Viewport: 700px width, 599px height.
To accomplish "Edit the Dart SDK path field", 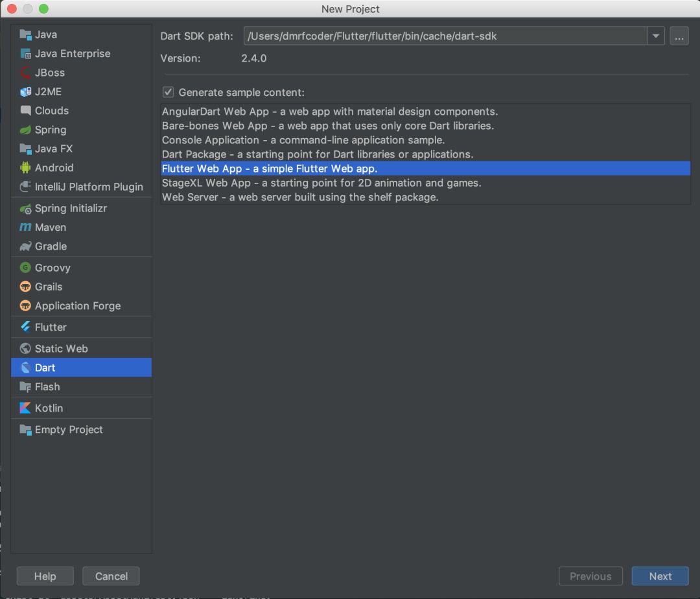I will pyautogui.click(x=445, y=36).
